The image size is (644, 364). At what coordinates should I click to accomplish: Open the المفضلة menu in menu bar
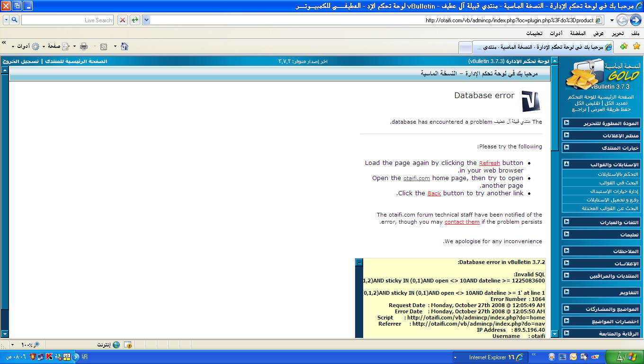tap(578, 33)
